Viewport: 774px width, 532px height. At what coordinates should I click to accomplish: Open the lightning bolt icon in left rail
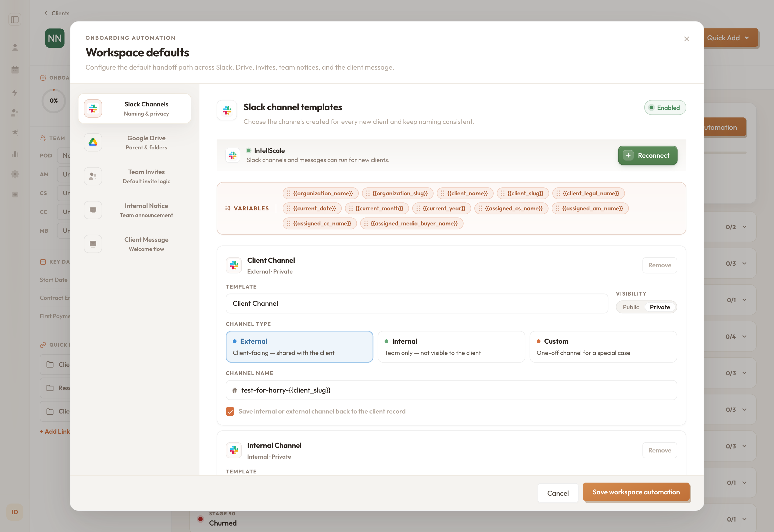(15, 92)
